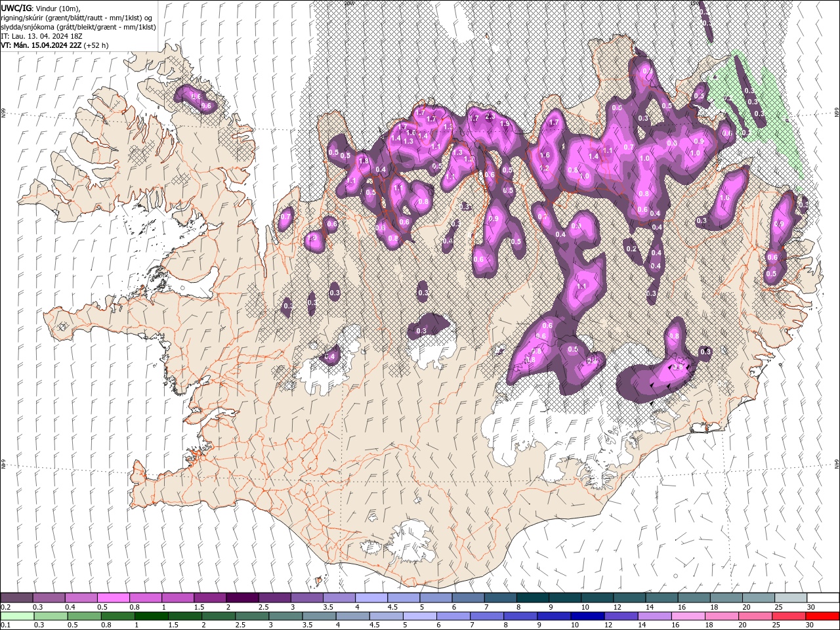Screen dimensions: 840x630
Task: Click the '30' label of upper legend bar
Action: [x=811, y=607]
